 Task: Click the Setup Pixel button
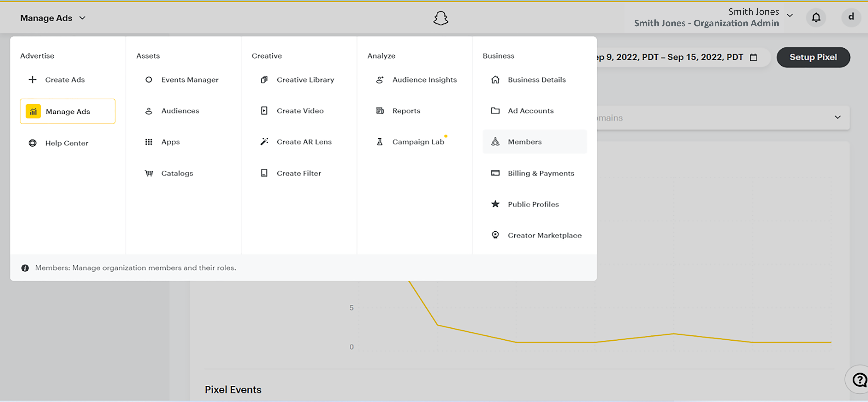click(813, 57)
